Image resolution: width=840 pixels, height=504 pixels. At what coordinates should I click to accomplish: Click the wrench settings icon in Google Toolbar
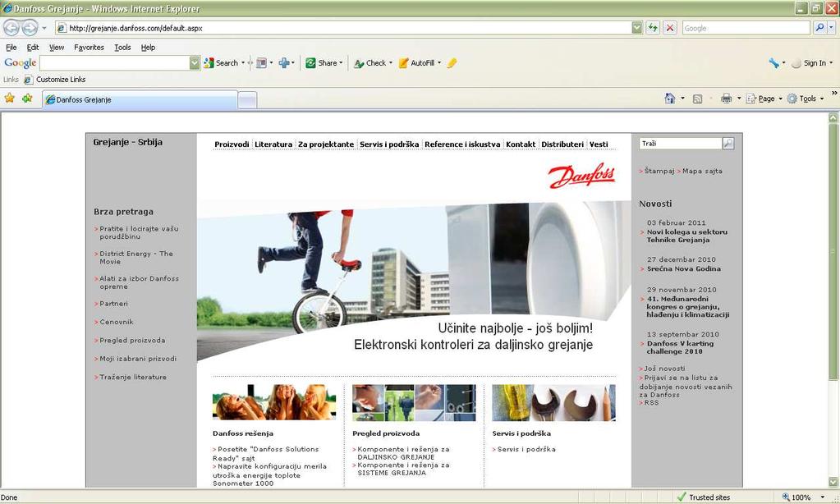pos(773,63)
